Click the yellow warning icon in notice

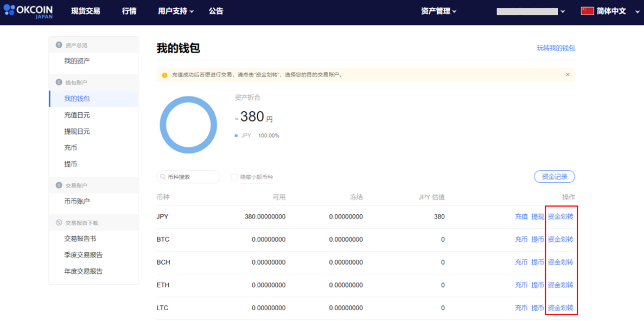[x=165, y=75]
